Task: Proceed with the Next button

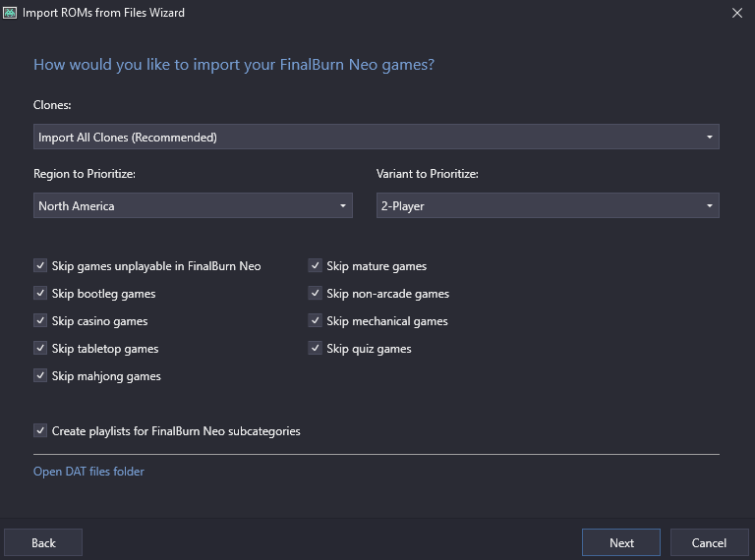Action: click(621, 542)
